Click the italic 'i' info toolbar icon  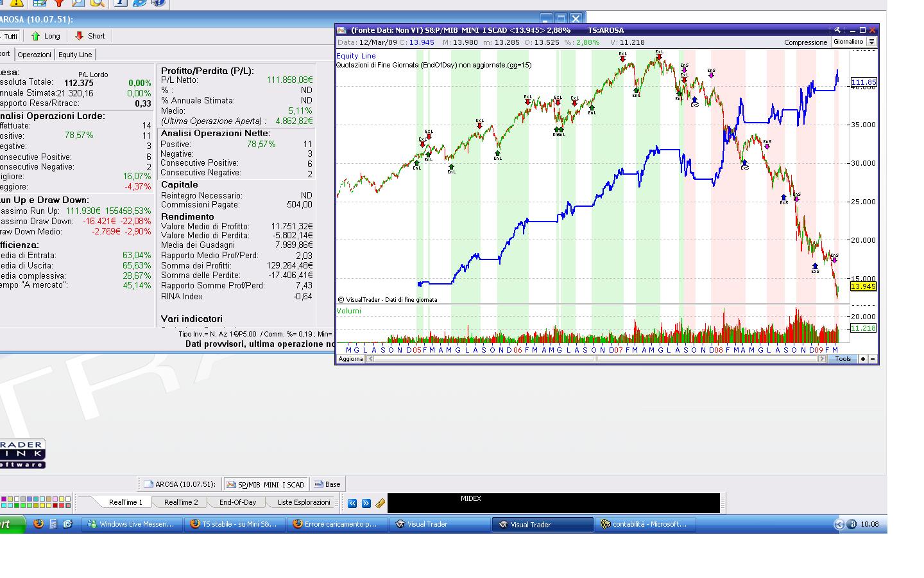120,3
